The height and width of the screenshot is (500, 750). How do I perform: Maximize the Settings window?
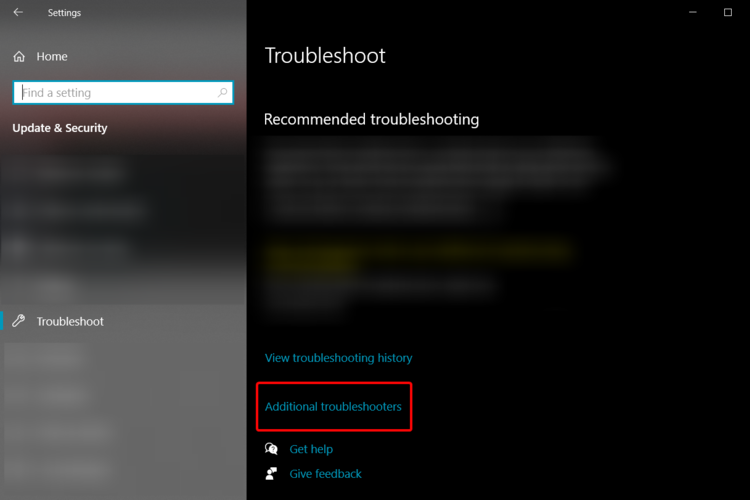click(728, 12)
